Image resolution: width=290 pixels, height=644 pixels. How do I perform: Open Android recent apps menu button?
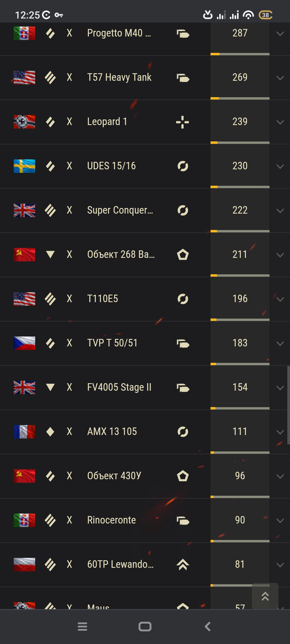click(x=82, y=627)
